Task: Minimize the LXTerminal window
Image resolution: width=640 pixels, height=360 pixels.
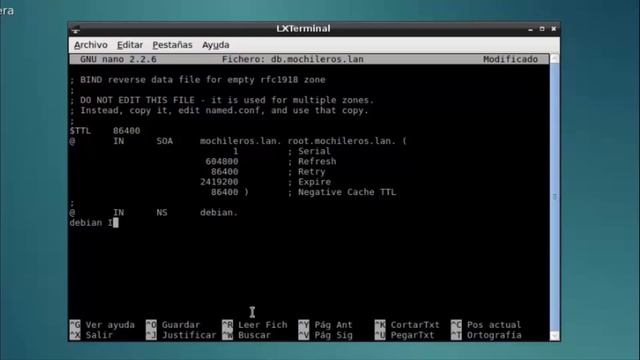Action: [530, 29]
